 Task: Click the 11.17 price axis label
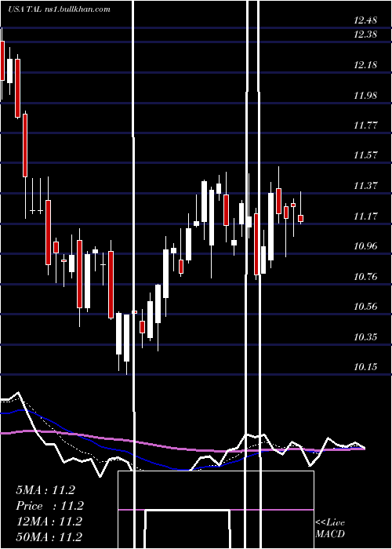pyautogui.click(x=365, y=216)
